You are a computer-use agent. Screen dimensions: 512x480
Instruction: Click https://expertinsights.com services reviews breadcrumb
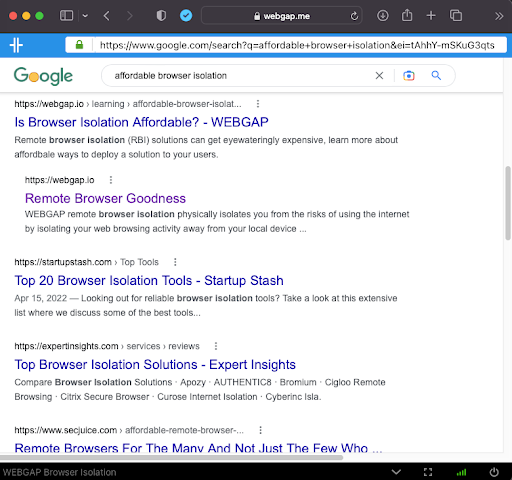click(107, 346)
